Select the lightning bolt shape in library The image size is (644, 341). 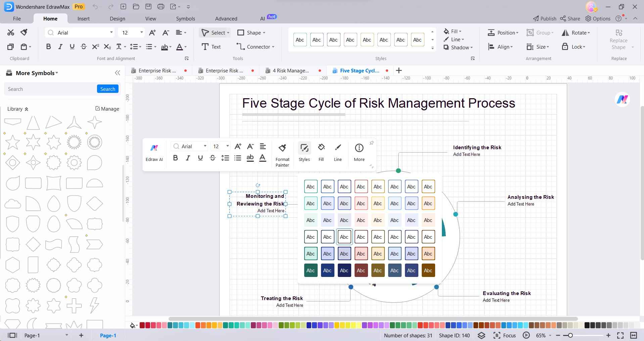click(95, 305)
